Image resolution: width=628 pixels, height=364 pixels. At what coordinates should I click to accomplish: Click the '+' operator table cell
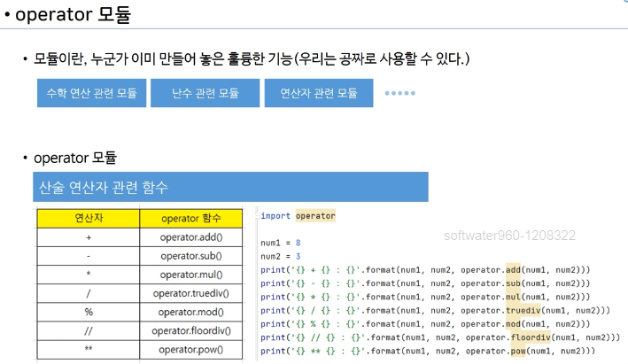pyautogui.click(x=89, y=237)
